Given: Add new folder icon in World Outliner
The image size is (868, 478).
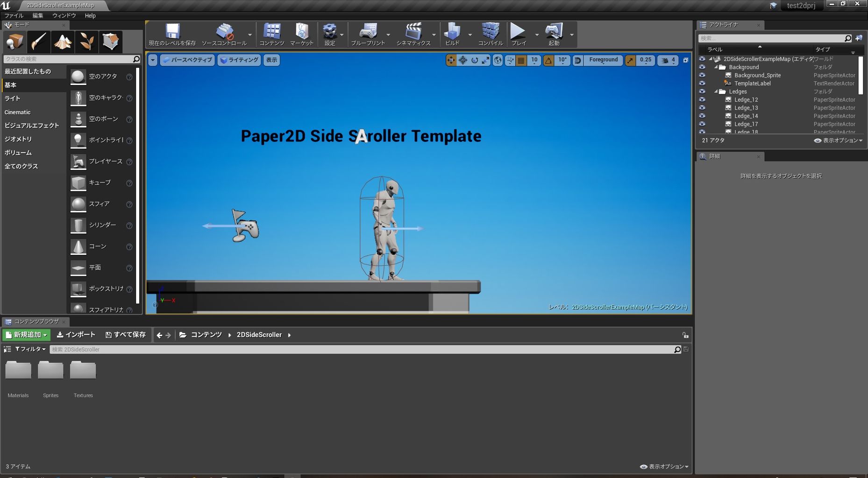Looking at the screenshot, I should [x=859, y=38].
